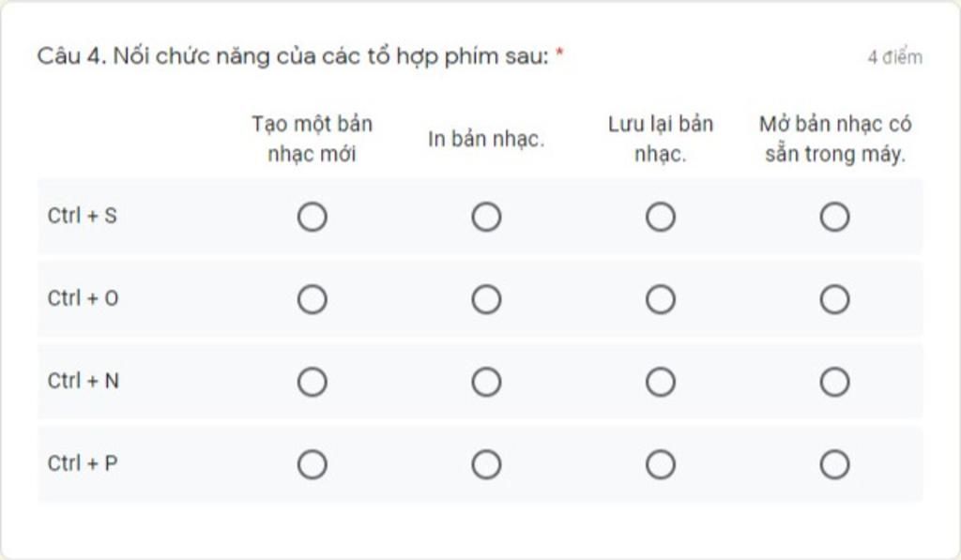
Task: Click the 'Ctrl + P' row label
Action: tap(83, 463)
